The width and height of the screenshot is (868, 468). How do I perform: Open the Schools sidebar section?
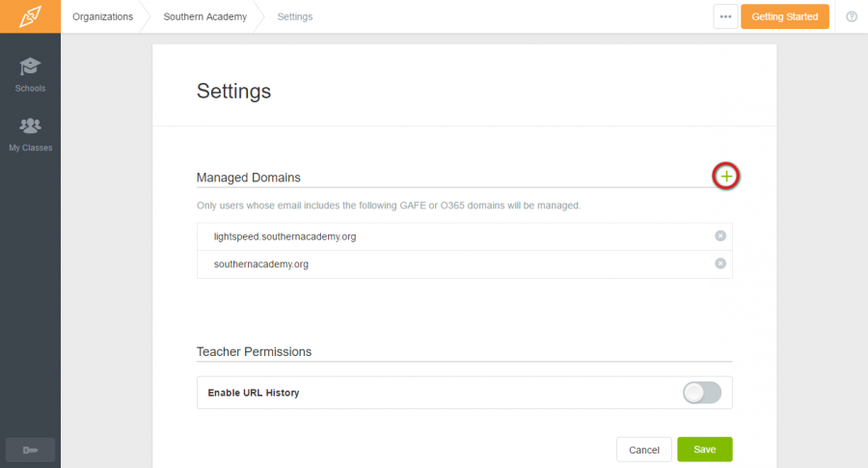coord(30,74)
